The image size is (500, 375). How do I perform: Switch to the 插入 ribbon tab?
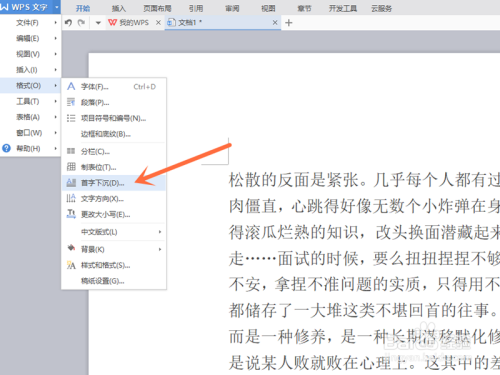point(118,8)
